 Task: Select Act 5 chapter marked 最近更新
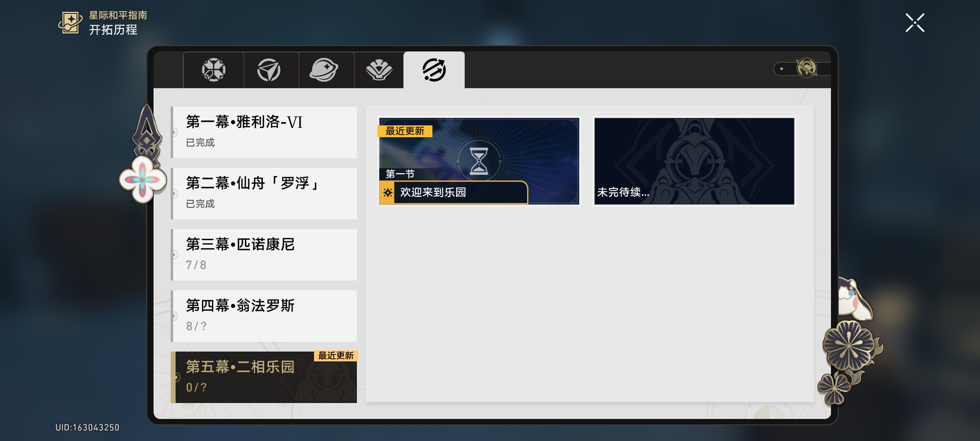264,377
